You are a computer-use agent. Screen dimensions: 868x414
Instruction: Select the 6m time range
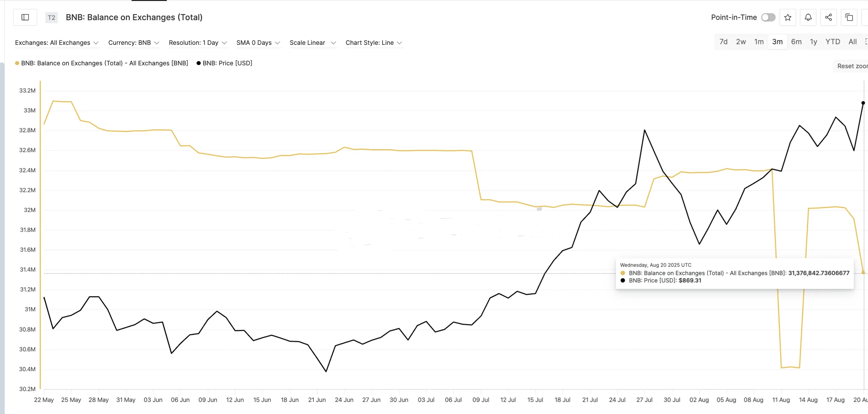pyautogui.click(x=796, y=42)
